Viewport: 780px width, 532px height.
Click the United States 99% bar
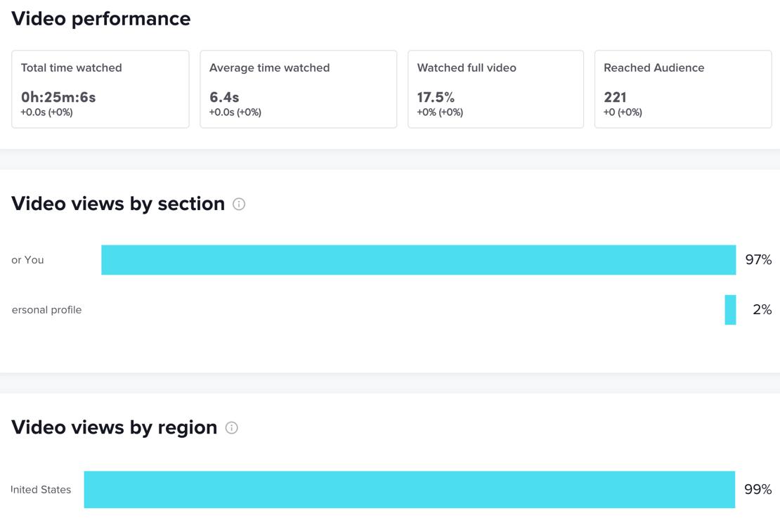point(409,489)
